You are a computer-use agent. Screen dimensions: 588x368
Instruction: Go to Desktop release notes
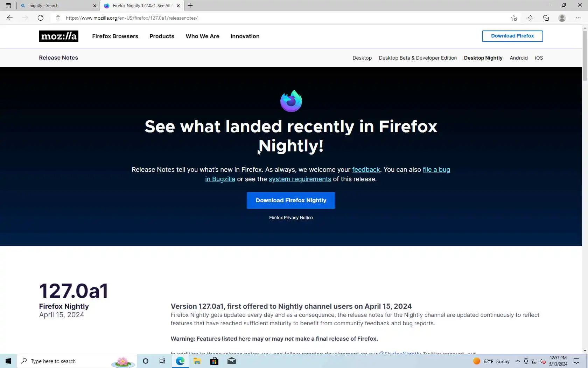(x=362, y=58)
